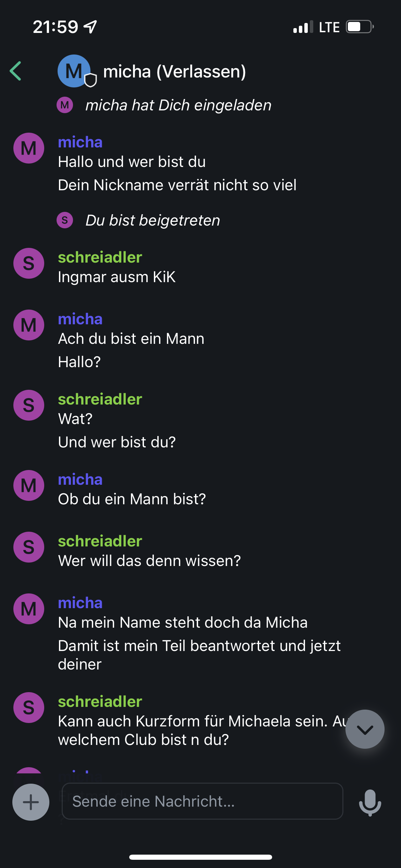This screenshot has height=868, width=401.
Task: Focus the 'Sende eine Nachricht...' field
Action: tap(202, 801)
